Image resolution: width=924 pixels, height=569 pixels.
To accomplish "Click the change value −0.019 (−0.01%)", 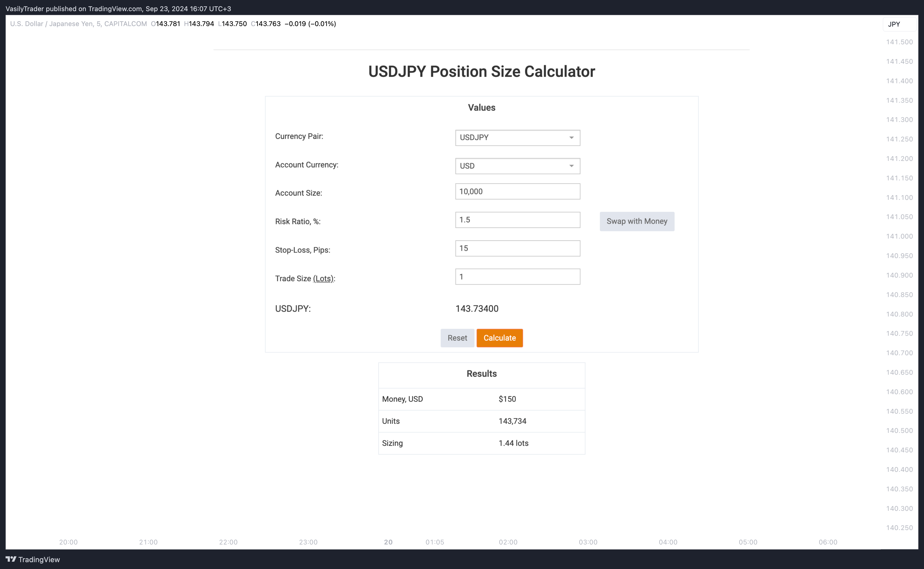I will coord(310,24).
